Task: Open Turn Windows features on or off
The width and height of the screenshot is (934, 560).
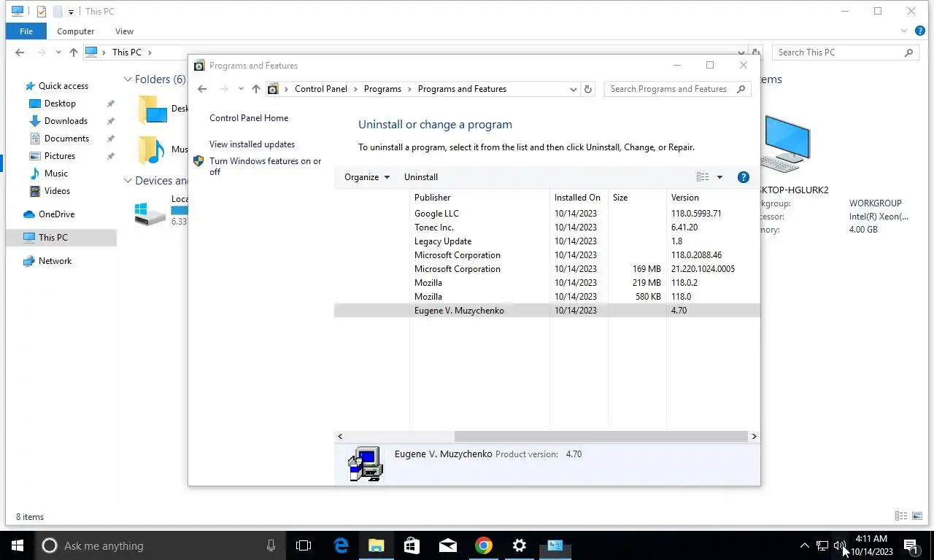Action: pyautogui.click(x=265, y=166)
